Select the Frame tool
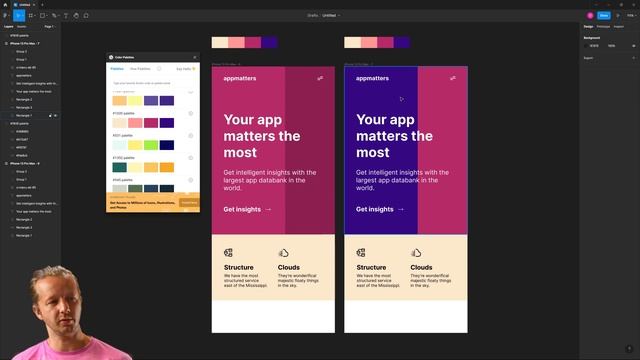 31,16
